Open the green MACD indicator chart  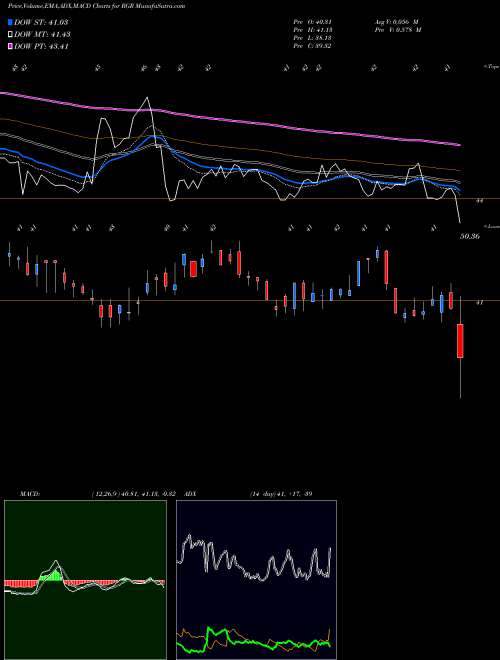[x=85, y=580]
